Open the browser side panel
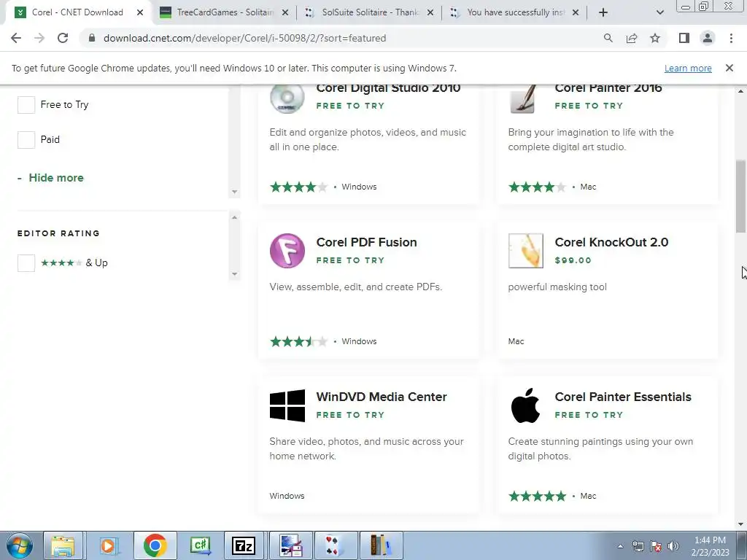 coord(684,38)
